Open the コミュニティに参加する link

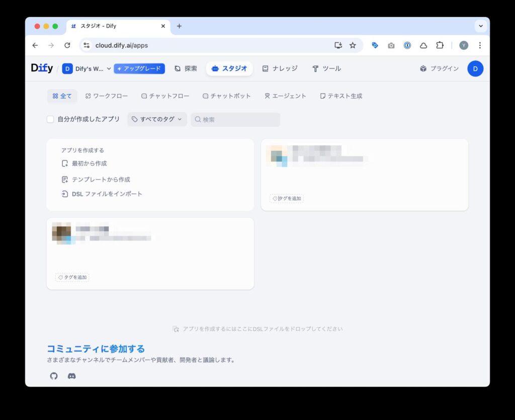95,349
